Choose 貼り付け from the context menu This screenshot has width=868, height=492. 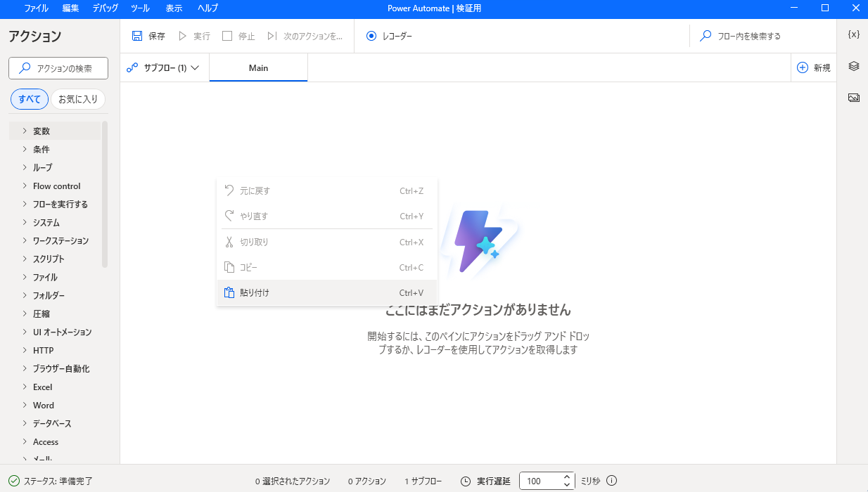[x=327, y=292]
